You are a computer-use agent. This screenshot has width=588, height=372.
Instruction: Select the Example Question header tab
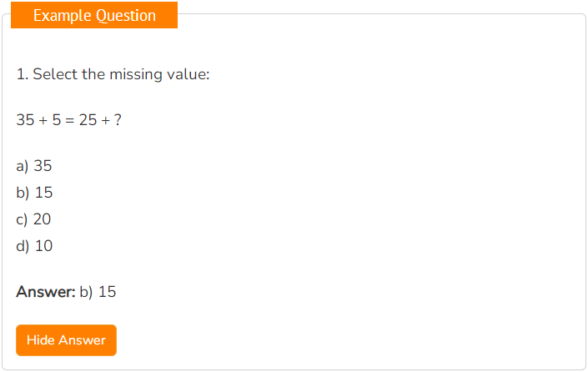pyautogui.click(x=94, y=15)
